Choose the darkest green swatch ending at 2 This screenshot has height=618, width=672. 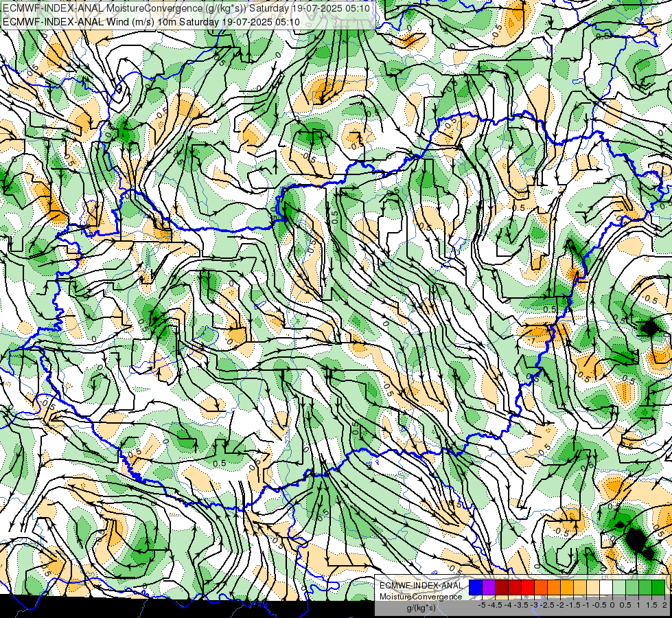pyautogui.click(x=658, y=587)
